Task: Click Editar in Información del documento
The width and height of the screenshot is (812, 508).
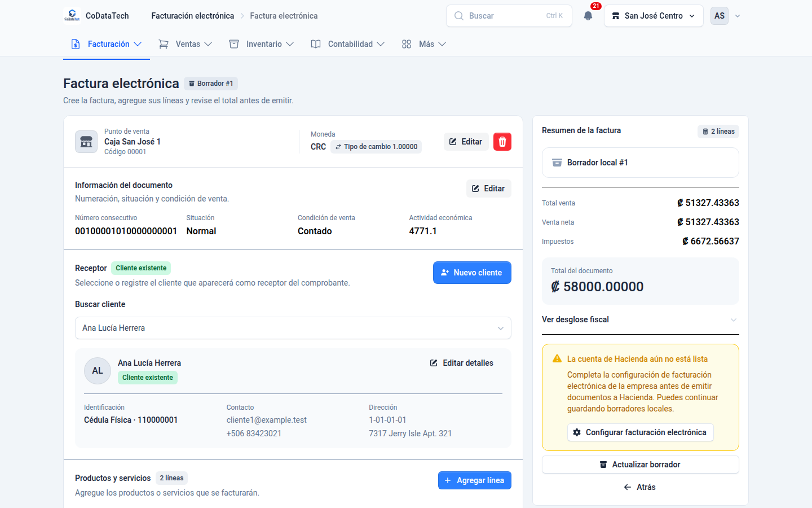Action: tap(488, 189)
